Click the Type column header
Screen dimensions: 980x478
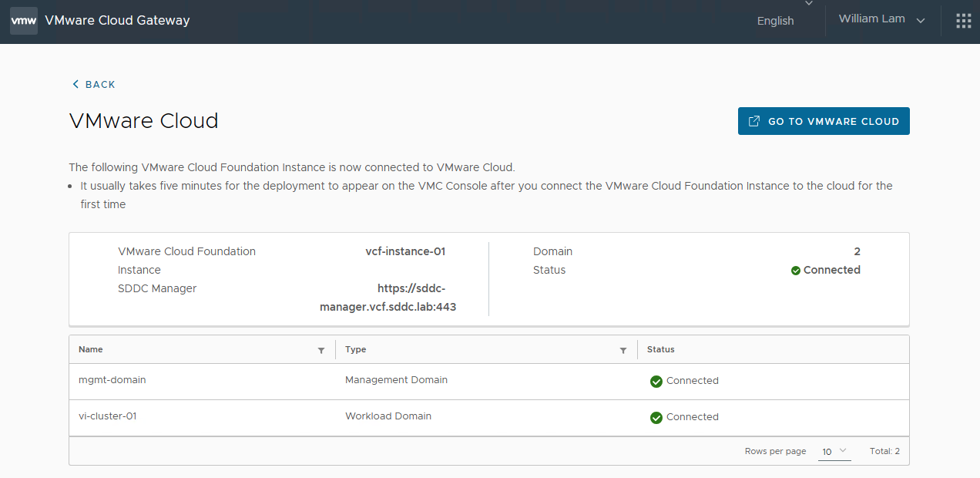tap(356, 349)
